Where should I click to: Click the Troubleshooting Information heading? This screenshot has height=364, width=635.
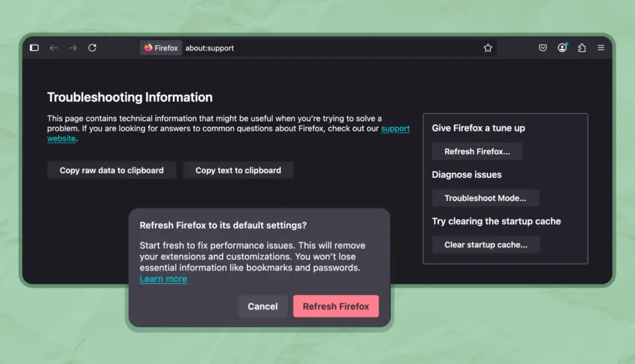point(130,97)
